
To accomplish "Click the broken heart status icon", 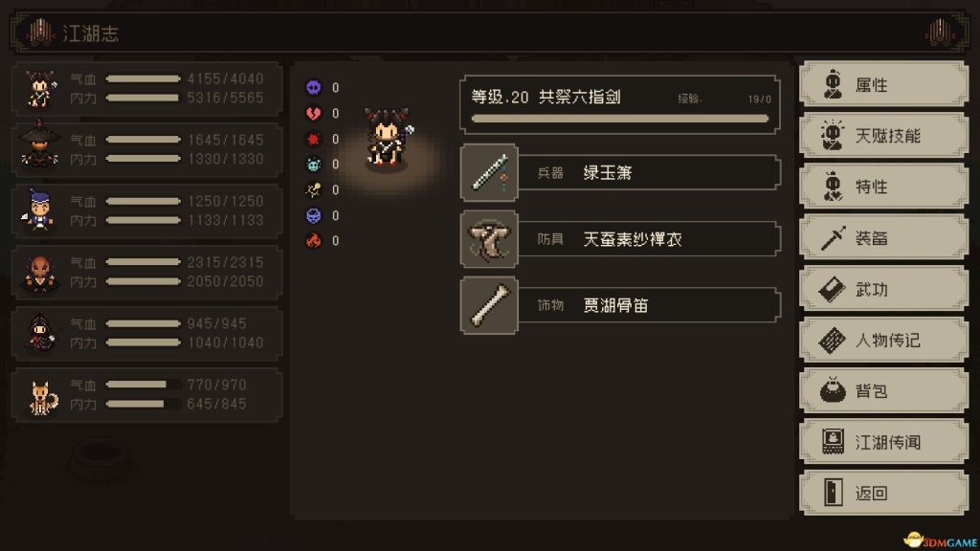I will 313,113.
